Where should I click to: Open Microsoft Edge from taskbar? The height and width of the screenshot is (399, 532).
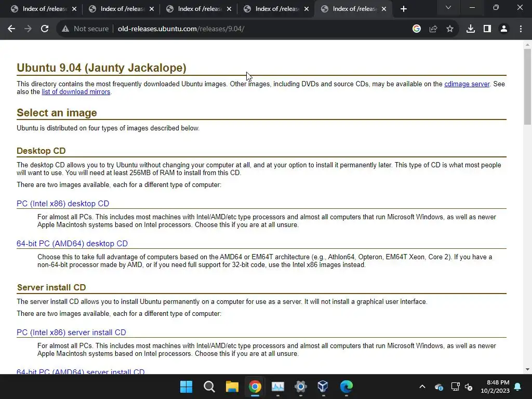coord(347,387)
